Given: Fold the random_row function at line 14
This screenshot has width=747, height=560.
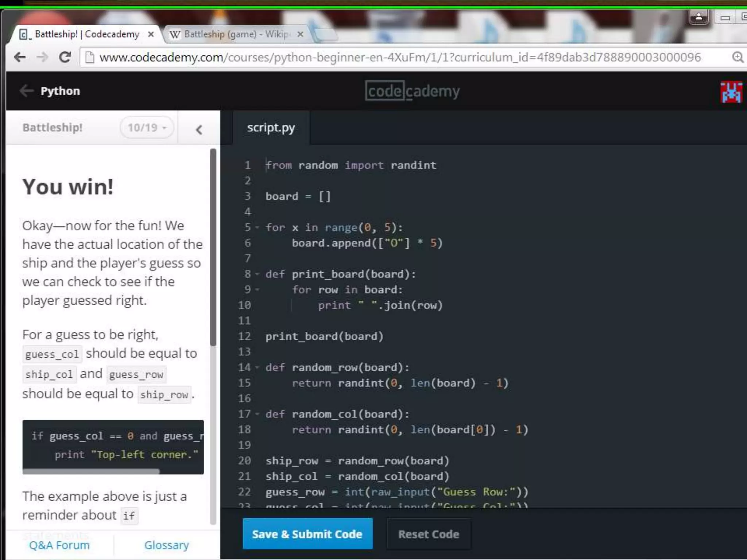Looking at the screenshot, I should tap(257, 367).
